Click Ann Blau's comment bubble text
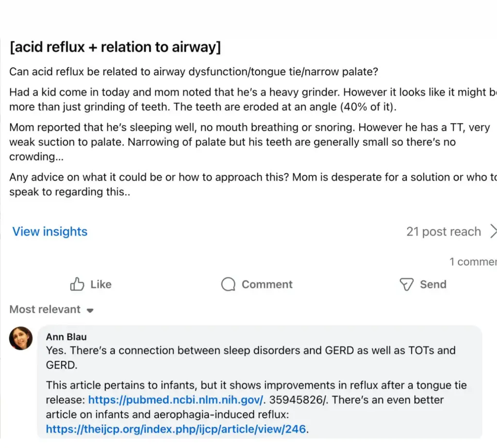497x448 pixels. pos(256,389)
